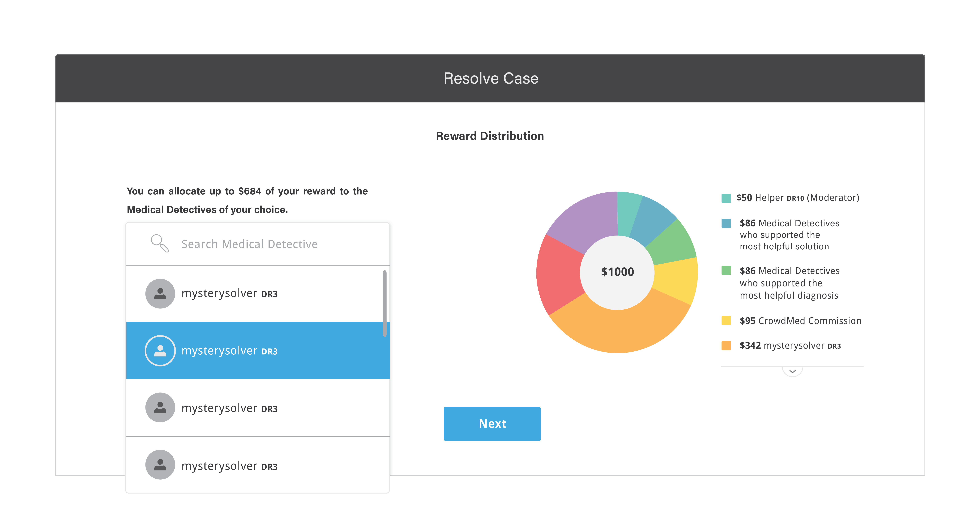Viewport: 980px width, 530px height.
Task: Click the Reward Distribution heading
Action: pyautogui.click(x=490, y=136)
